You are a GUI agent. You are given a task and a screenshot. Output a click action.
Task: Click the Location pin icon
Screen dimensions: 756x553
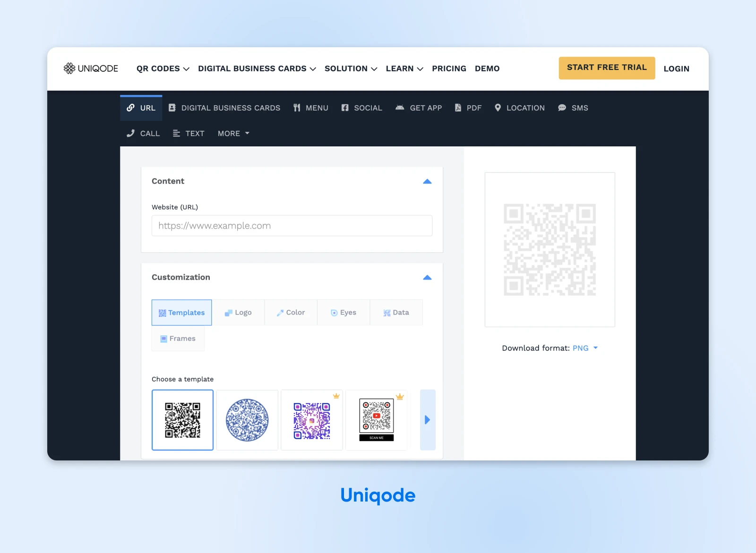[498, 108]
